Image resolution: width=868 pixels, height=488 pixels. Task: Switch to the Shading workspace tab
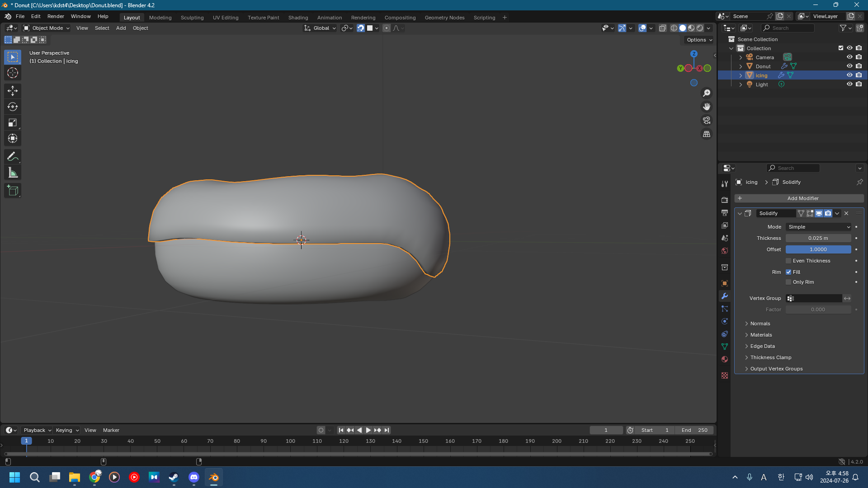298,18
